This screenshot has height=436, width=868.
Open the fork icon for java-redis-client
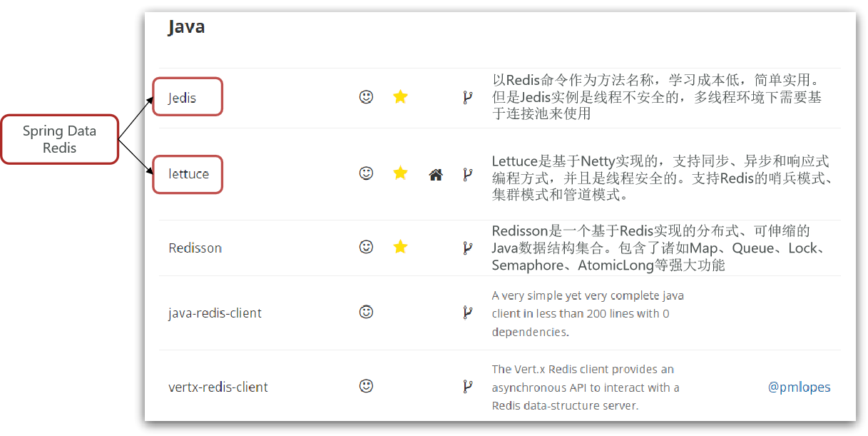[x=467, y=313]
